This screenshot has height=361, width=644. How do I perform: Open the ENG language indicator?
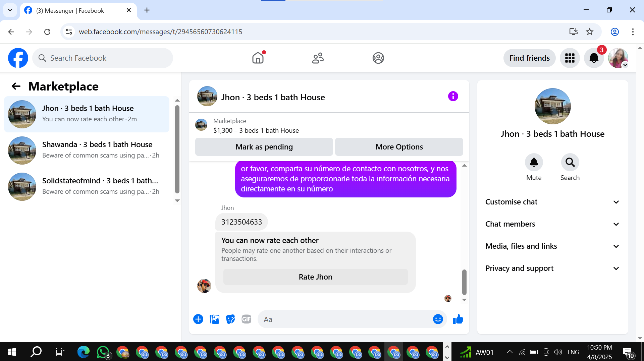click(x=573, y=352)
